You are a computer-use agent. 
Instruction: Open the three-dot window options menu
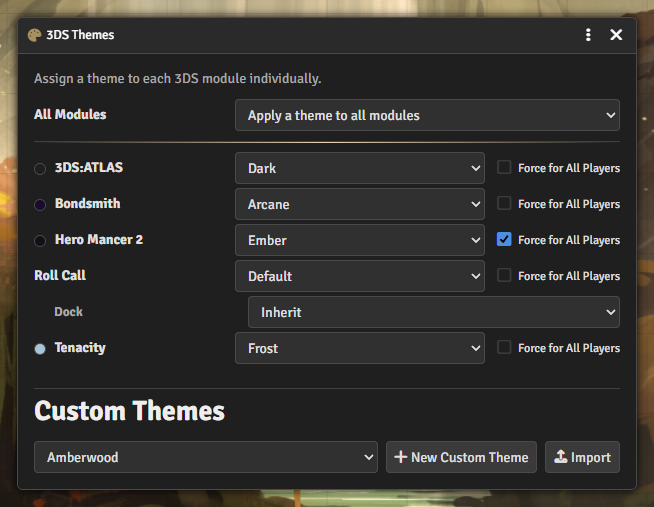(x=588, y=35)
